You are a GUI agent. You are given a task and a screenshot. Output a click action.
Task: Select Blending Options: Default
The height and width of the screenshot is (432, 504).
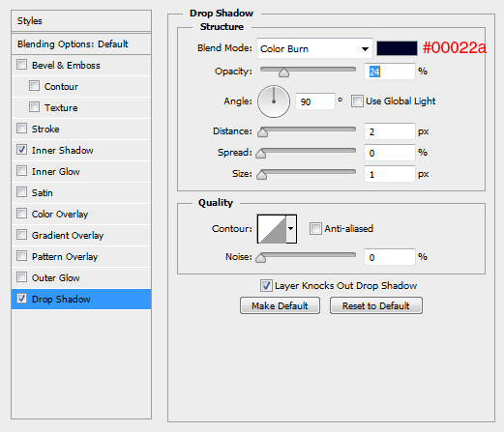click(81, 43)
